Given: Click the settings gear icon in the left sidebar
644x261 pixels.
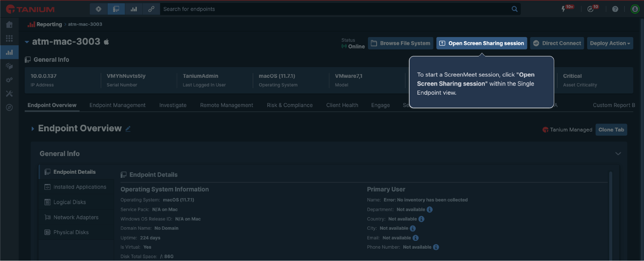Looking at the screenshot, I should [9, 79].
